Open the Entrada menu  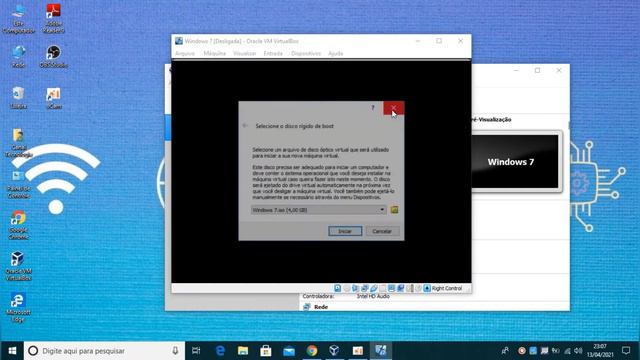pos(273,53)
